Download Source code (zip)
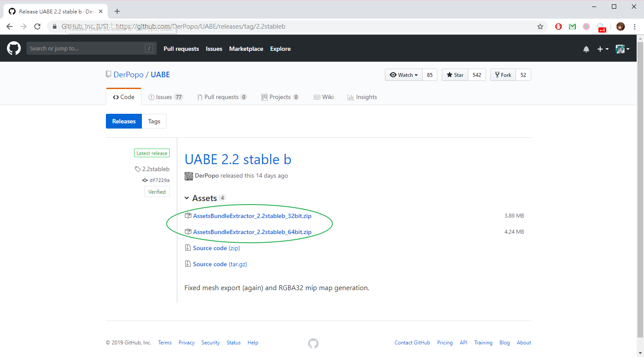644x357 pixels. pyautogui.click(x=217, y=248)
